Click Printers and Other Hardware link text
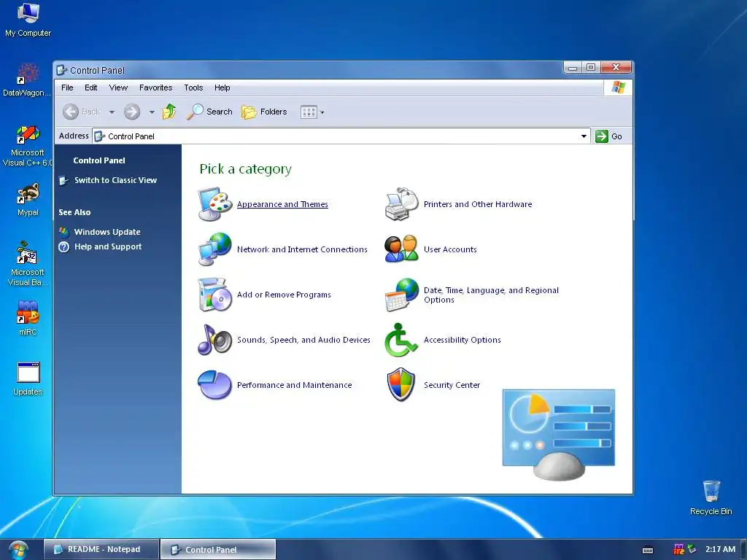The width and height of the screenshot is (747, 560). 478,204
